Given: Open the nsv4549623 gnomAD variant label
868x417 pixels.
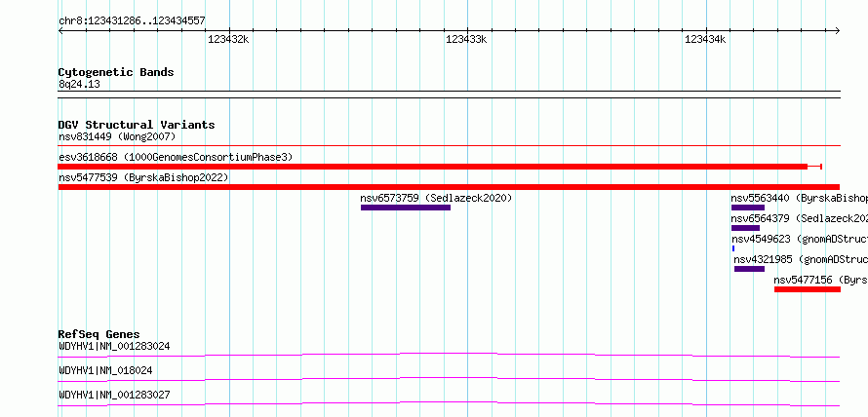Looking at the screenshot, I should (x=800, y=239).
